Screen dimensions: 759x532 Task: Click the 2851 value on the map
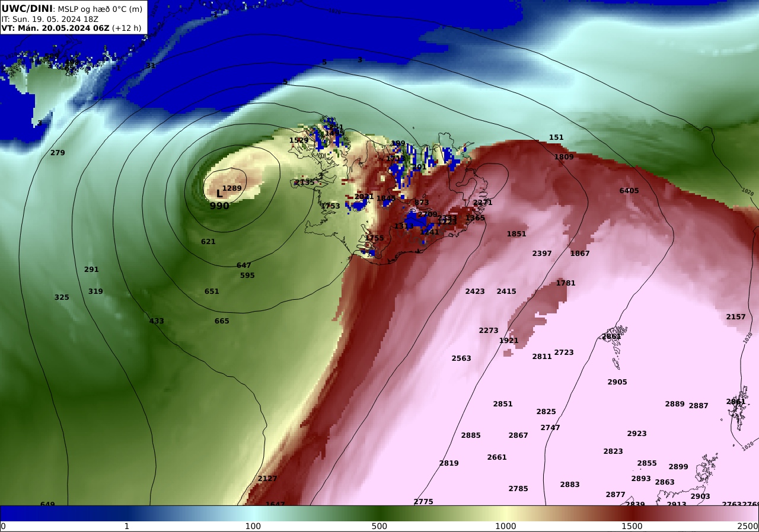click(503, 404)
